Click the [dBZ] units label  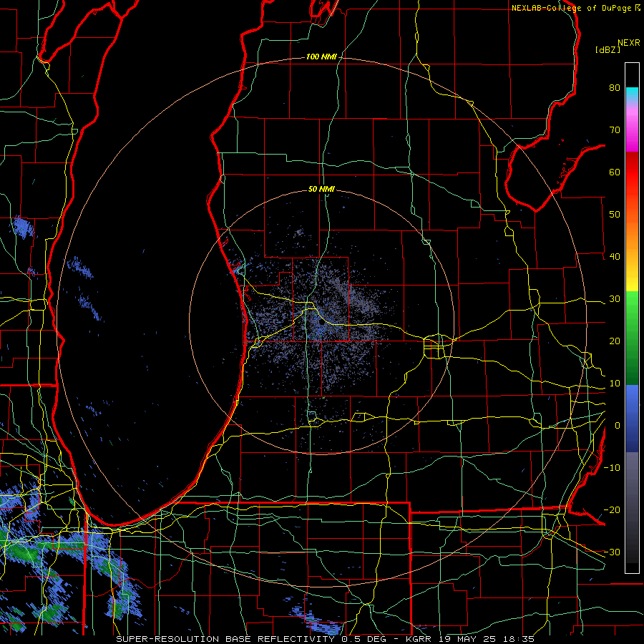(x=608, y=50)
